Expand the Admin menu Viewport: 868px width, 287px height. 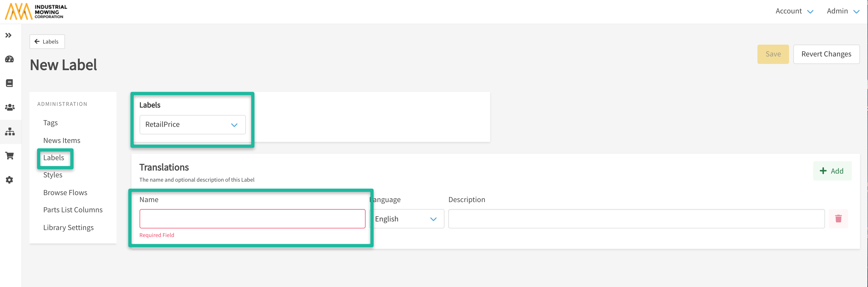click(843, 11)
